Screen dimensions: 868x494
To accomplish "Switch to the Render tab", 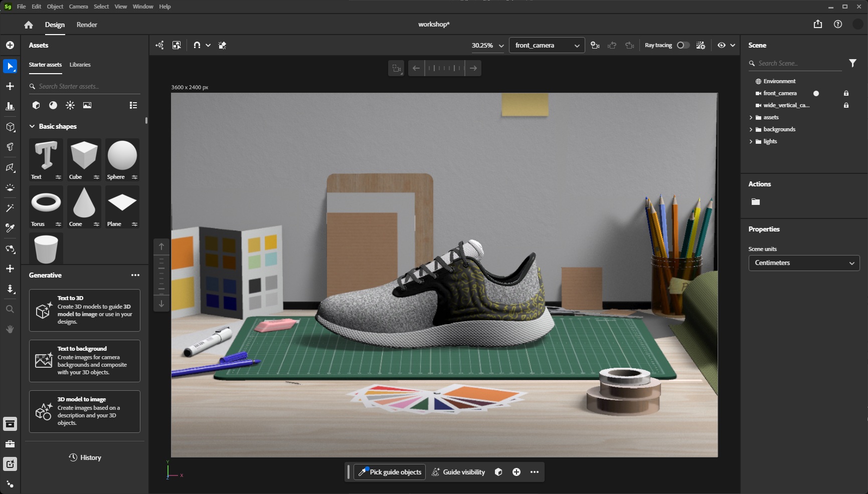I will 87,25.
